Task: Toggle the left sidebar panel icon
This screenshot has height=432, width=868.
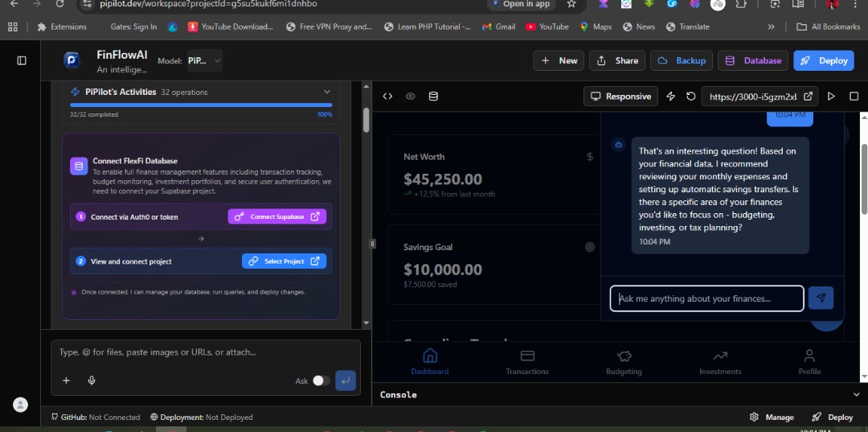Action: [22, 60]
